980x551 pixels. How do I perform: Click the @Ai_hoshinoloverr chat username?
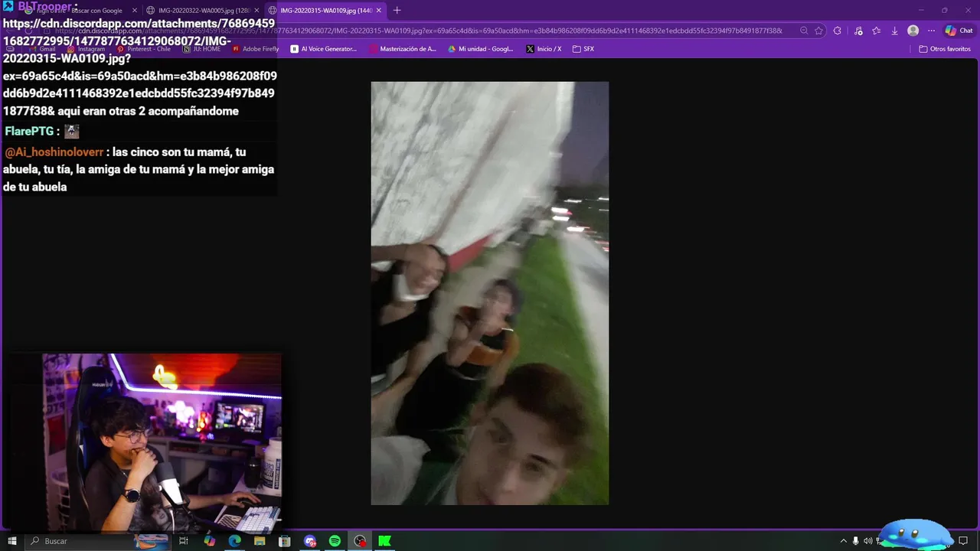(x=54, y=152)
